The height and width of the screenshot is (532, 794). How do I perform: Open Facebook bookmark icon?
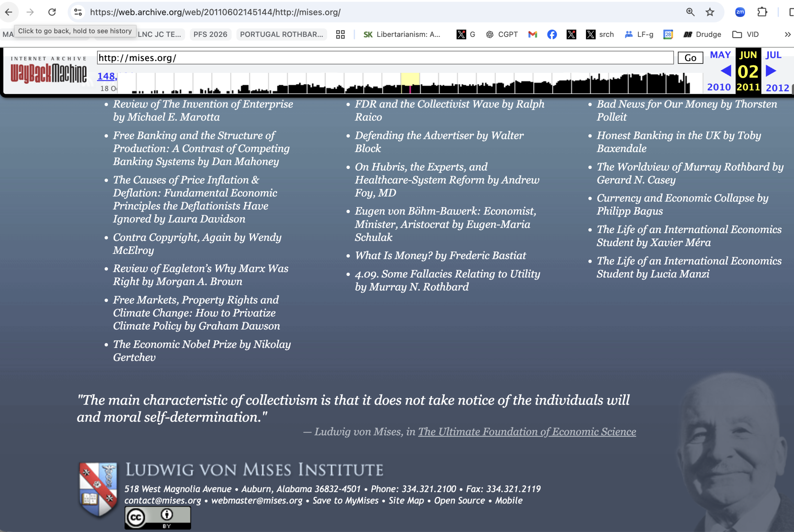click(552, 34)
